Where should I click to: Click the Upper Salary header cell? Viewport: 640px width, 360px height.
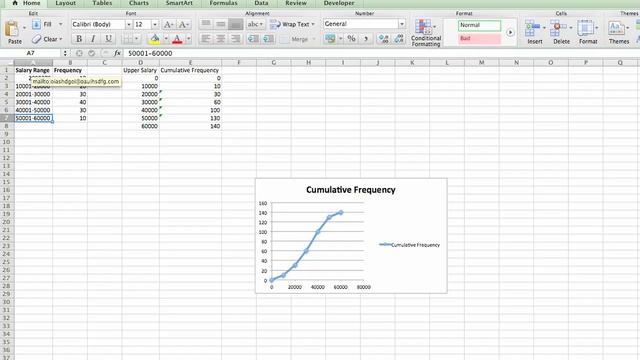click(x=140, y=70)
